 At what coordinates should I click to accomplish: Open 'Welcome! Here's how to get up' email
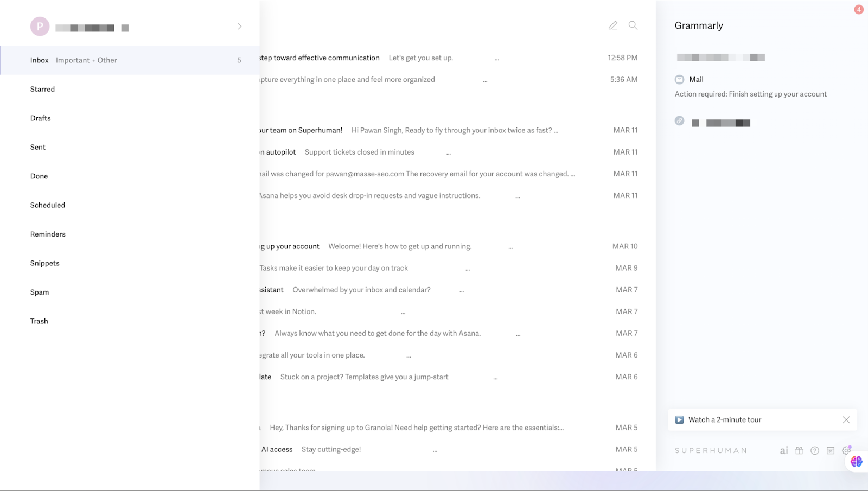pyautogui.click(x=457, y=246)
